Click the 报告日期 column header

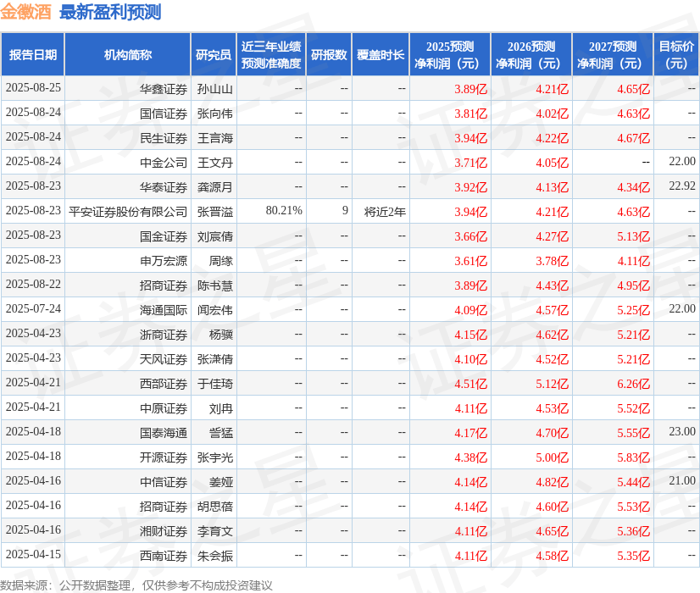32,54
